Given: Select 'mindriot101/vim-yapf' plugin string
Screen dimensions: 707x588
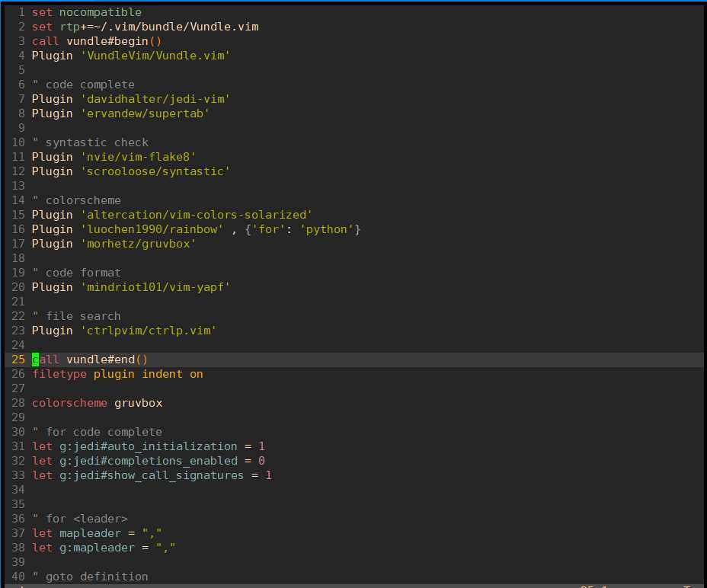Looking at the screenshot, I should pos(155,287).
